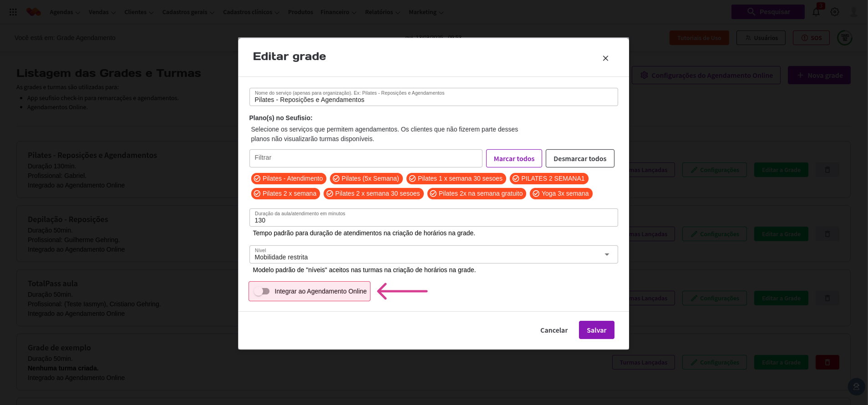The height and width of the screenshot is (405, 868).
Task: Click Marcar todos button
Action: tap(514, 158)
